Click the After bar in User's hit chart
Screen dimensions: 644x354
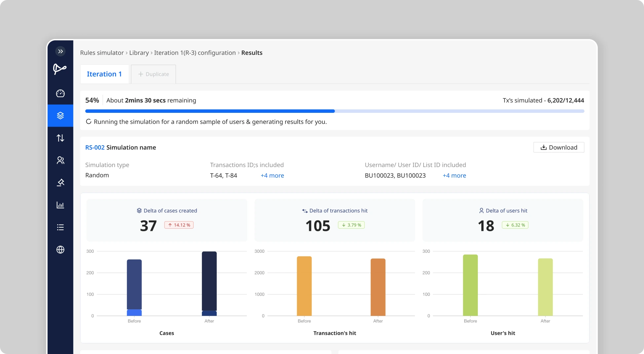545,287
